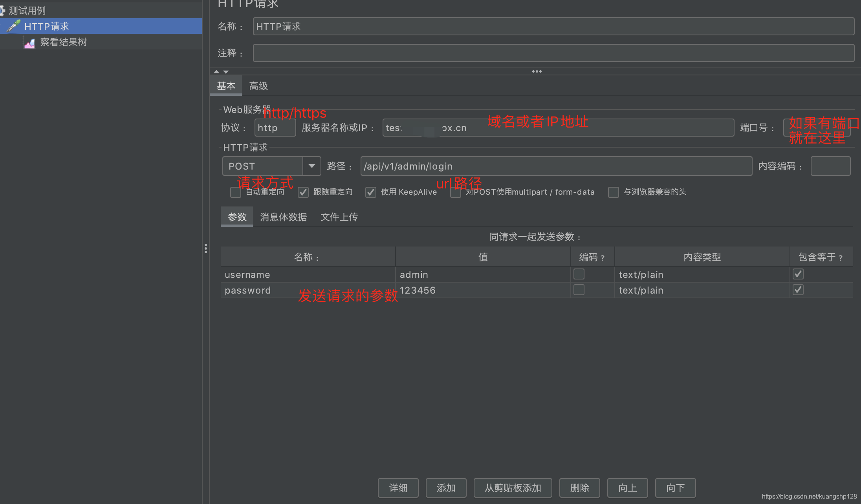Click the admin value cell
The width and height of the screenshot is (861, 504).
[x=483, y=274]
